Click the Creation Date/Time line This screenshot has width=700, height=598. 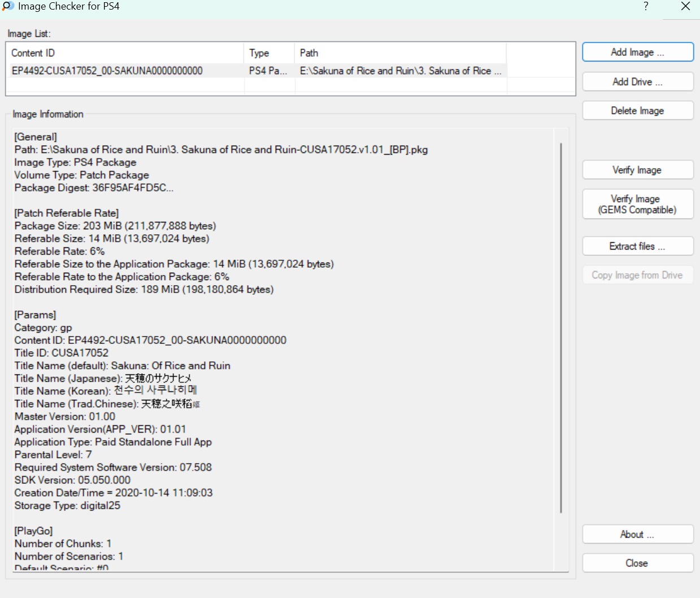(114, 492)
